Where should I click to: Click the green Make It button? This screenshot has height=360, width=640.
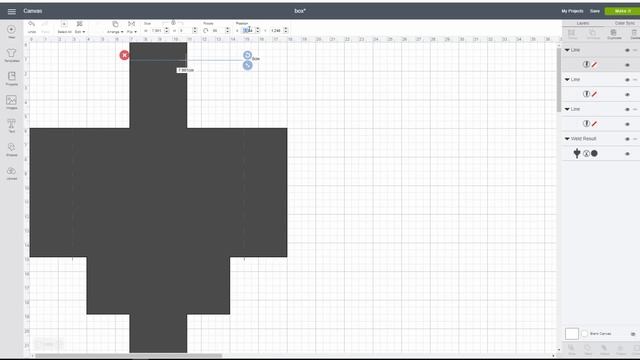[622, 11]
